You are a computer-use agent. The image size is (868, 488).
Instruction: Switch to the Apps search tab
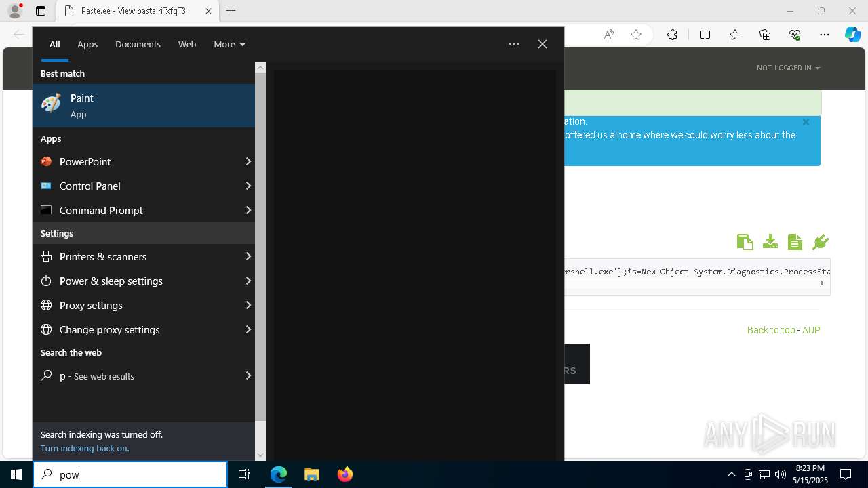[87, 44]
